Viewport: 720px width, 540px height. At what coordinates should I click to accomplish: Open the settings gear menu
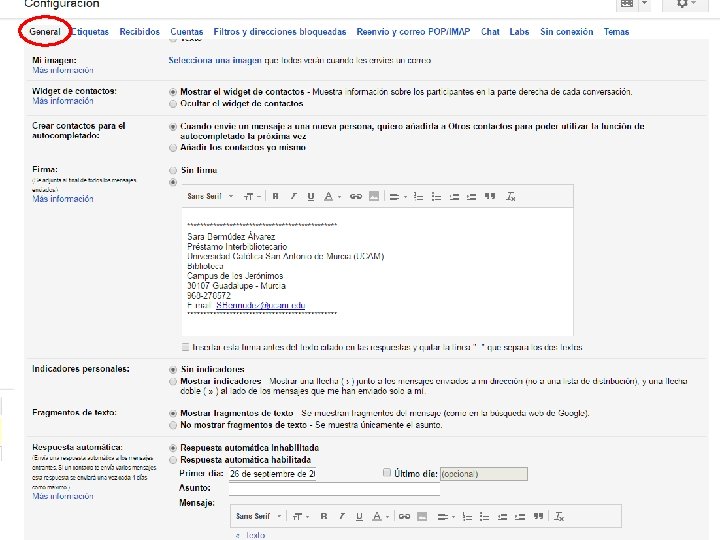[686, 4]
